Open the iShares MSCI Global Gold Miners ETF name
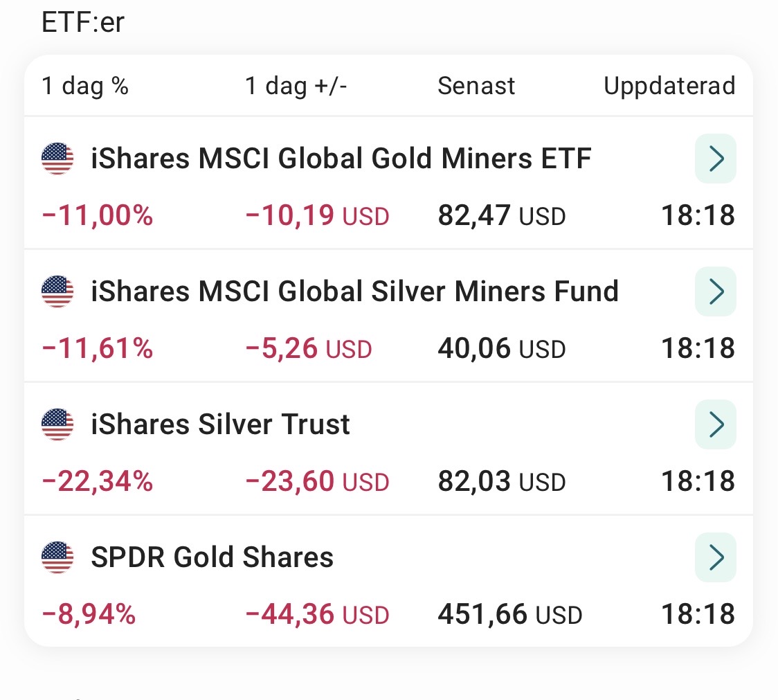 pos(341,159)
